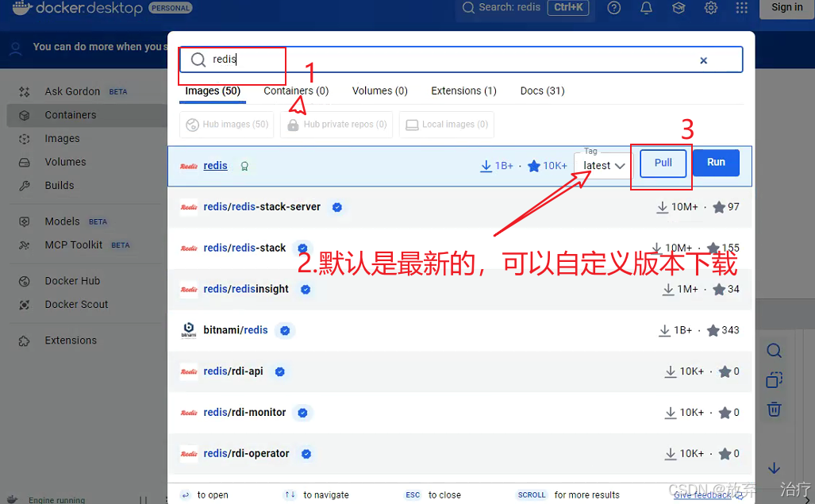Select the redis/rdi-operator result
Image resolution: width=815 pixels, height=504 pixels.
point(459,454)
